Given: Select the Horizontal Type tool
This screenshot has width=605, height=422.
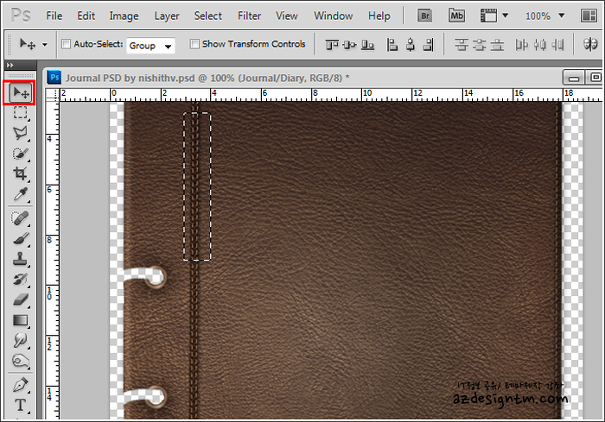Looking at the screenshot, I should click(x=20, y=405).
